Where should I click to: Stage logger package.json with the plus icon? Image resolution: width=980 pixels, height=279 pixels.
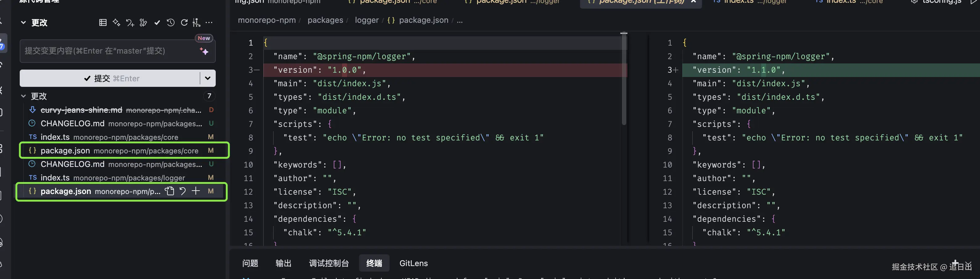[x=196, y=191]
